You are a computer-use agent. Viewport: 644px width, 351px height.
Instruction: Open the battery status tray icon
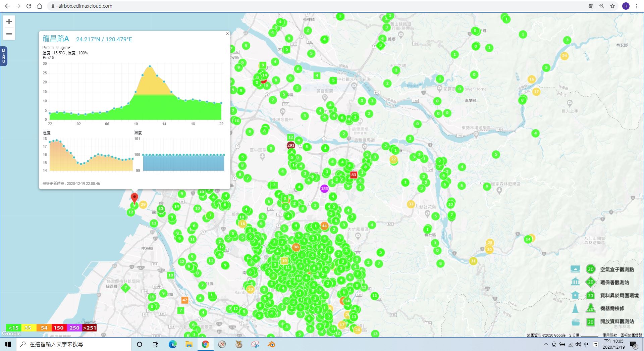[562, 344]
